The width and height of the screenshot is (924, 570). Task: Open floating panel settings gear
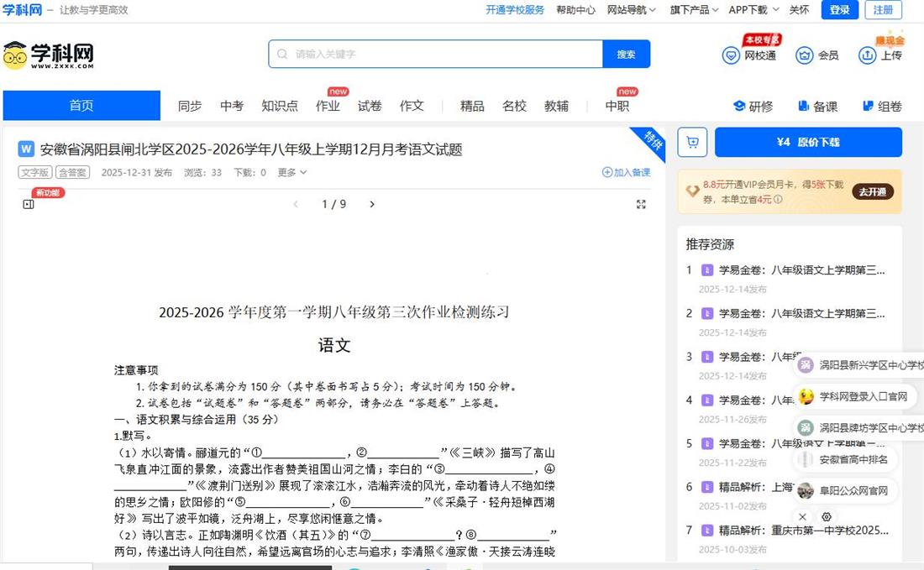pos(827,517)
